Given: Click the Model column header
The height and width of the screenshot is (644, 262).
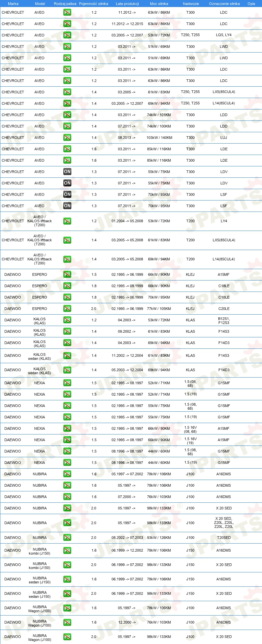Looking at the screenshot, I should [x=40, y=4].
